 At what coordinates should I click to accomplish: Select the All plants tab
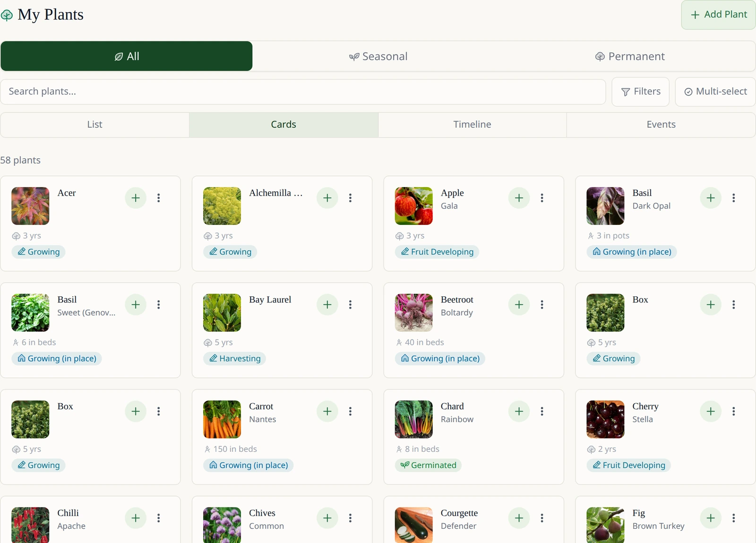(127, 56)
